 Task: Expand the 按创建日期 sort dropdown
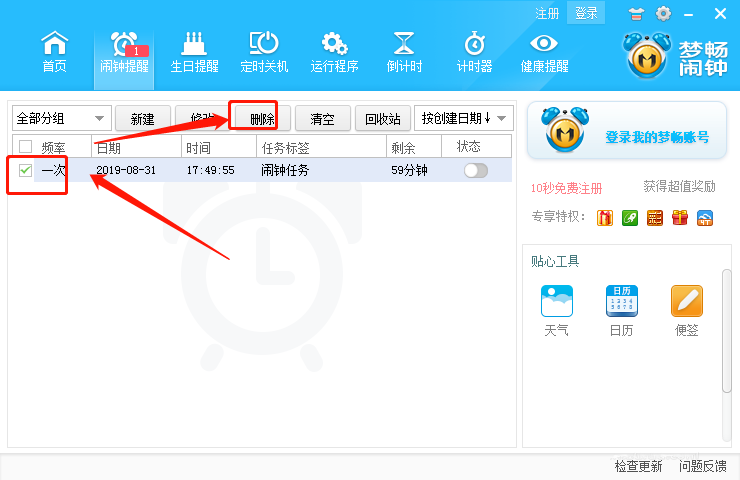click(463, 118)
